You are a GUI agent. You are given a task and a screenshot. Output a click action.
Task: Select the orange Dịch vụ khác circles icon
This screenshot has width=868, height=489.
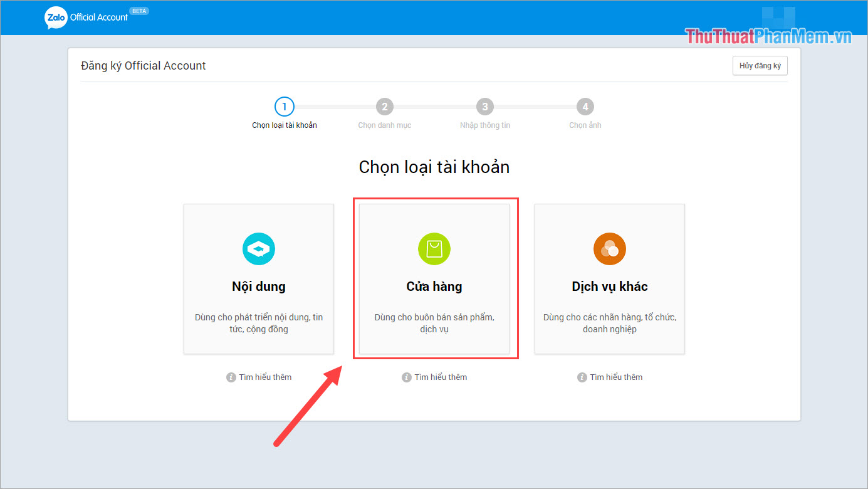point(609,248)
